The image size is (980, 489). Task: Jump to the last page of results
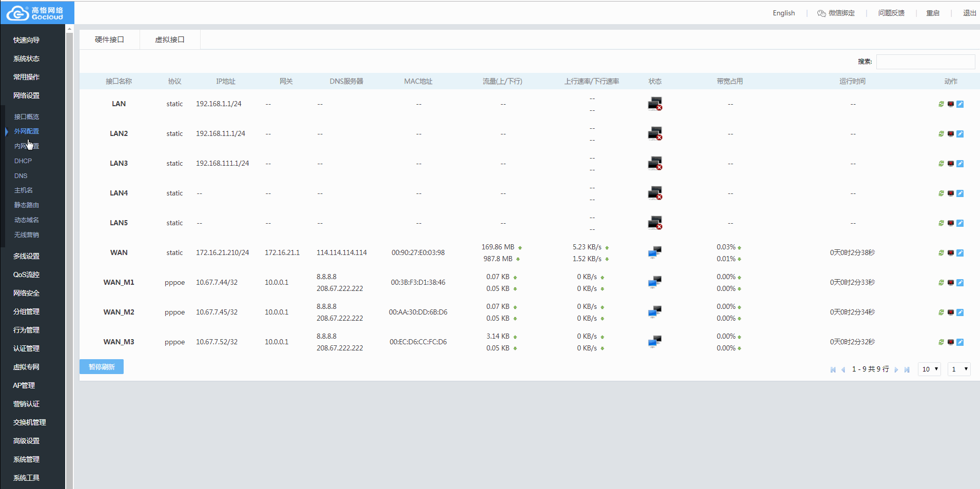[x=907, y=369]
